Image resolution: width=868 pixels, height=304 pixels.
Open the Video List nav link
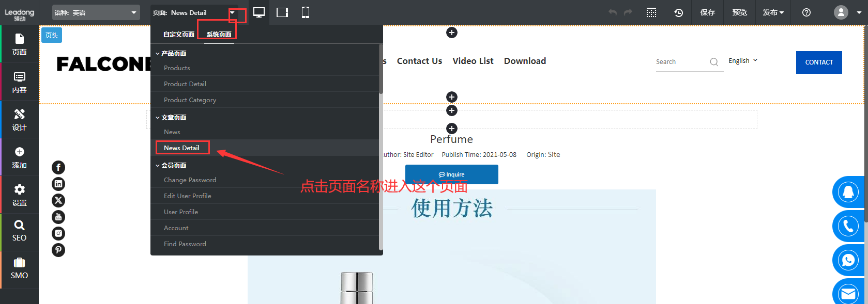(x=473, y=61)
